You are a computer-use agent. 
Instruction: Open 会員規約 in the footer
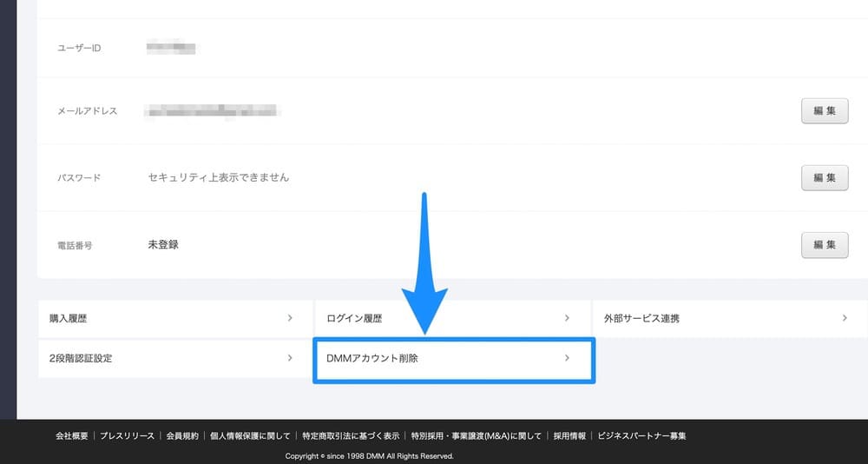pyautogui.click(x=182, y=436)
